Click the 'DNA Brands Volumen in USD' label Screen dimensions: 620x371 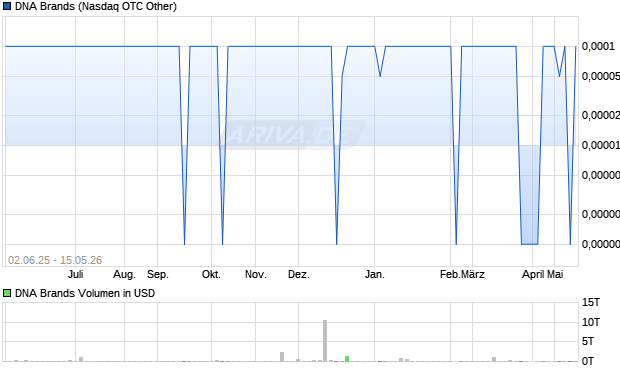pyautogui.click(x=85, y=293)
